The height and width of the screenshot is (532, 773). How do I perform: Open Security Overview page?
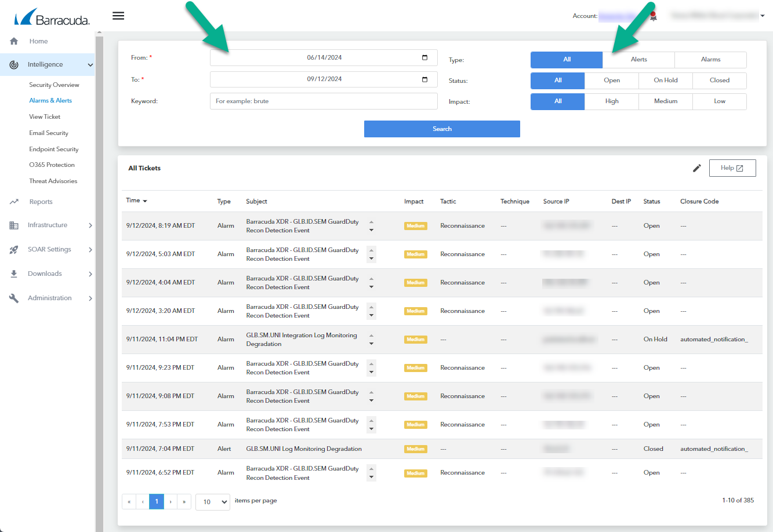(x=54, y=85)
